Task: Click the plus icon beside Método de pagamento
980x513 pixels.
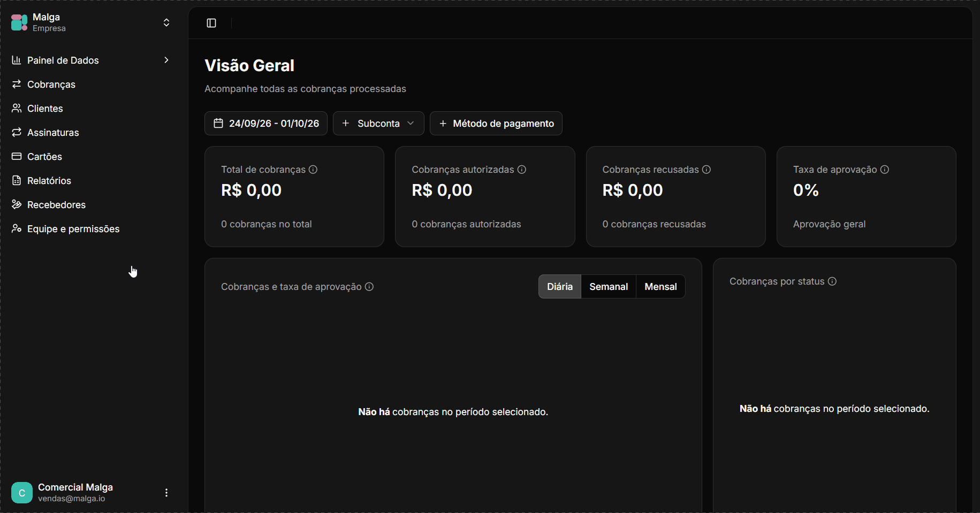Action: click(x=443, y=124)
